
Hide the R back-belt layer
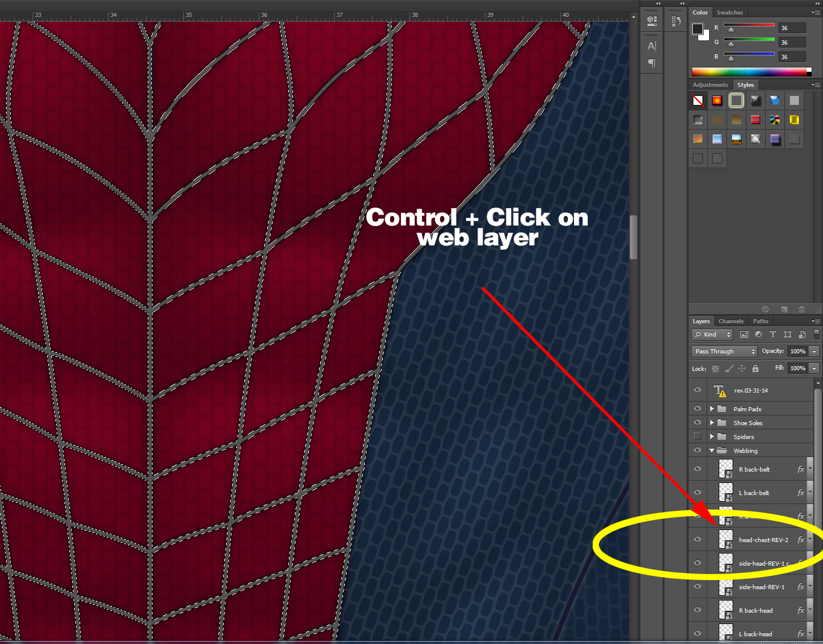698,469
